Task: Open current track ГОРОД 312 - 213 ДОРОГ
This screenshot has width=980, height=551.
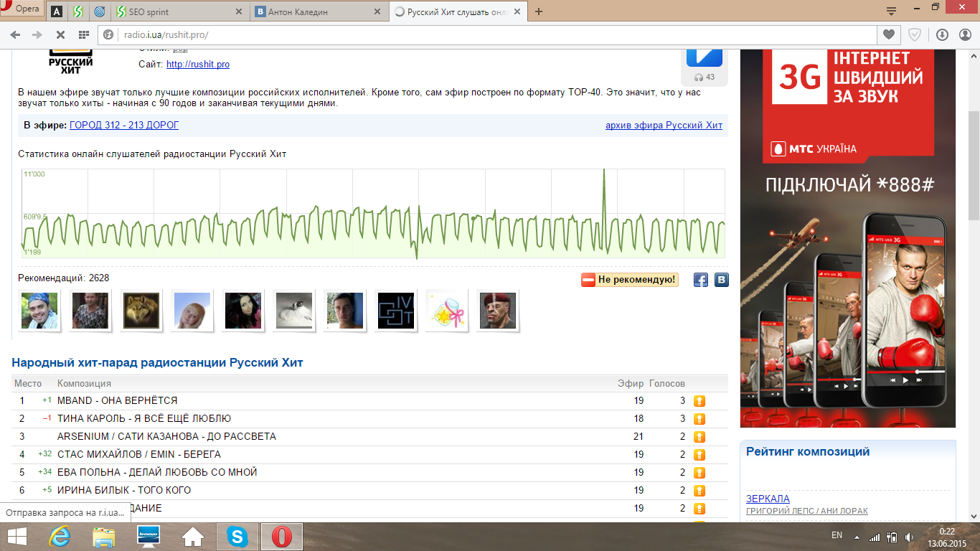Action: [124, 126]
